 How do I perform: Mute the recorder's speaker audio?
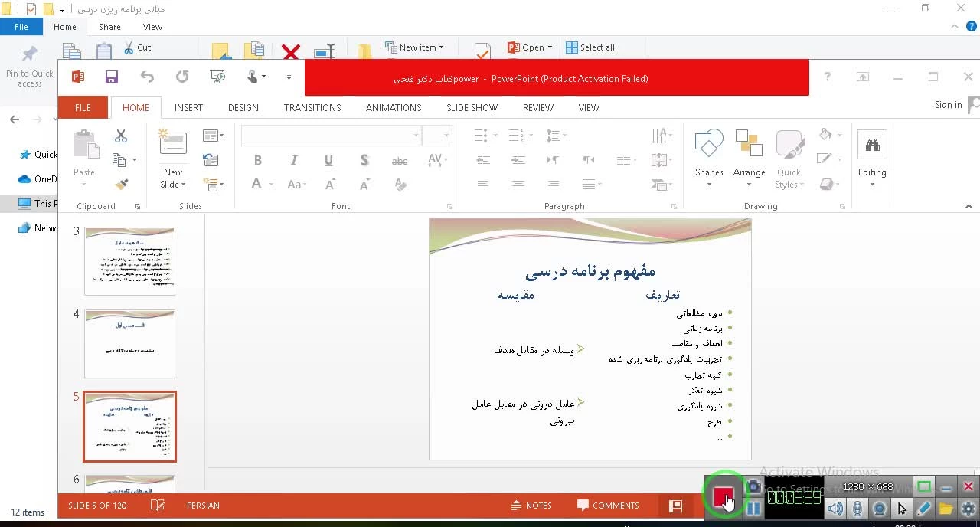pos(835,509)
